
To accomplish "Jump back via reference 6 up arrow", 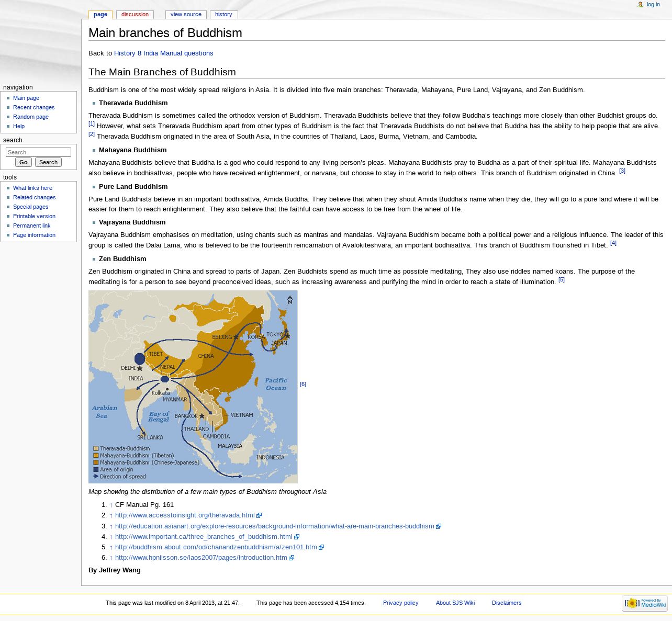I will point(111,558).
